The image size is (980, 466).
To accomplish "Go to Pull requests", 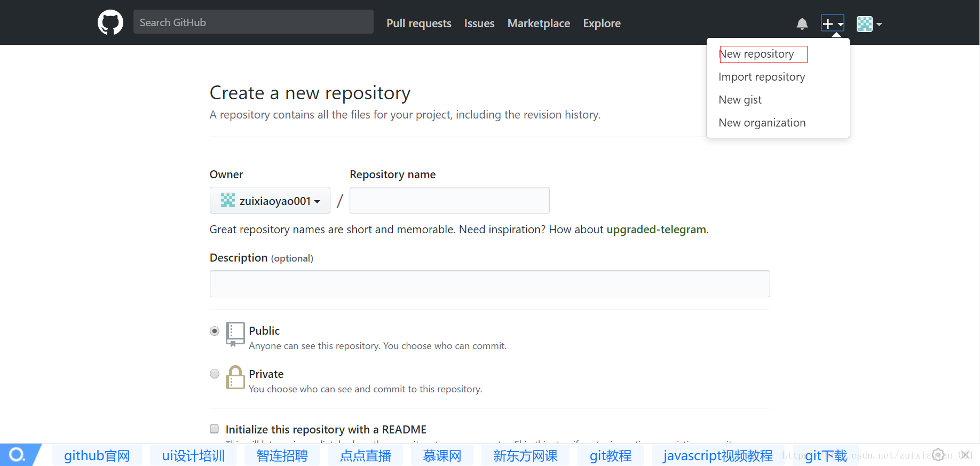I will coord(419,23).
